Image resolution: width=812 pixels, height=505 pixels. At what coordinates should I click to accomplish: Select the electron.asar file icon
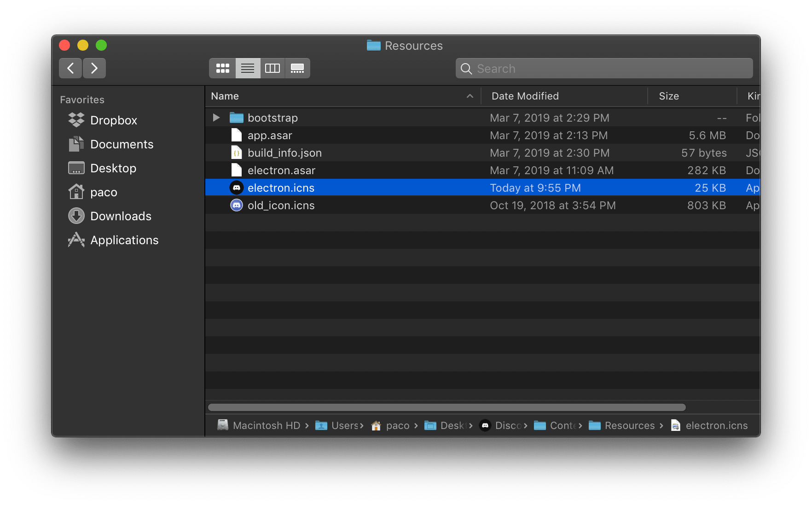coord(236,170)
